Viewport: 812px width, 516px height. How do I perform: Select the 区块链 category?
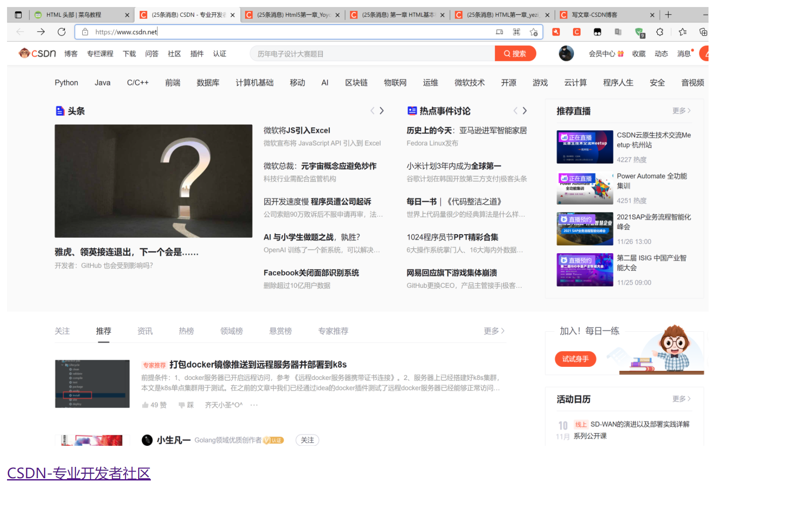(x=356, y=82)
